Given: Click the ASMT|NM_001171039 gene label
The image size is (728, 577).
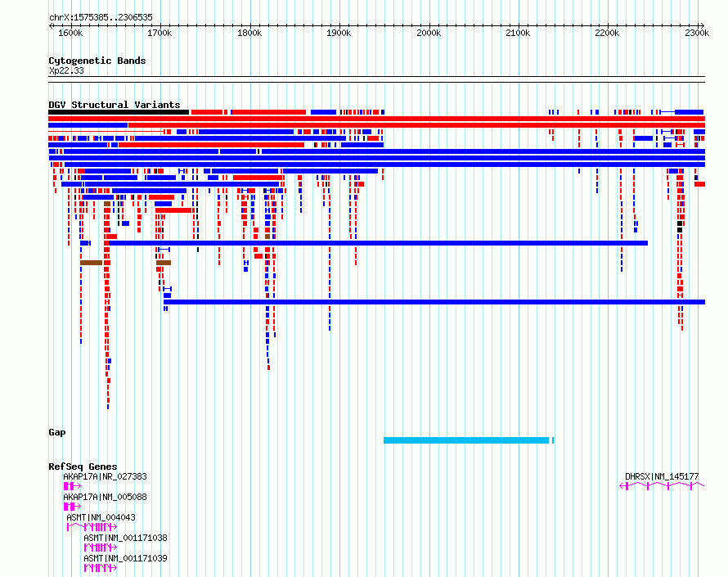Looking at the screenshot, I should 125,558.
